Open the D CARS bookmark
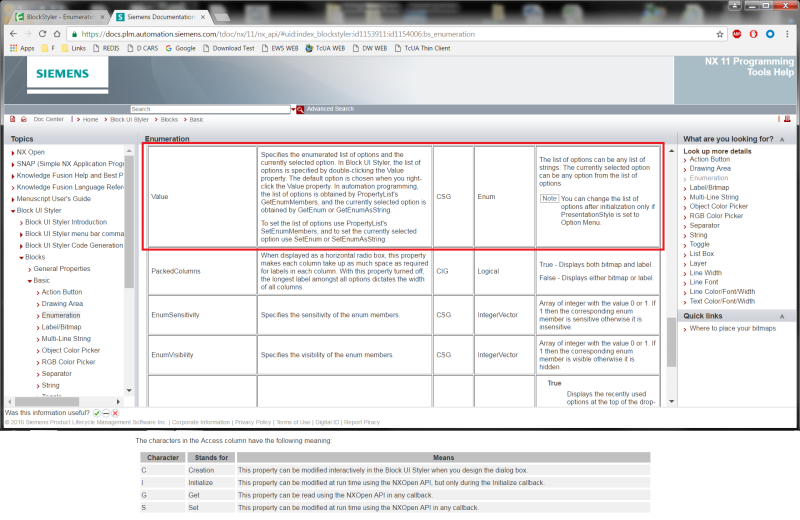Image resolution: width=800 pixels, height=520 pixels. tap(142, 48)
